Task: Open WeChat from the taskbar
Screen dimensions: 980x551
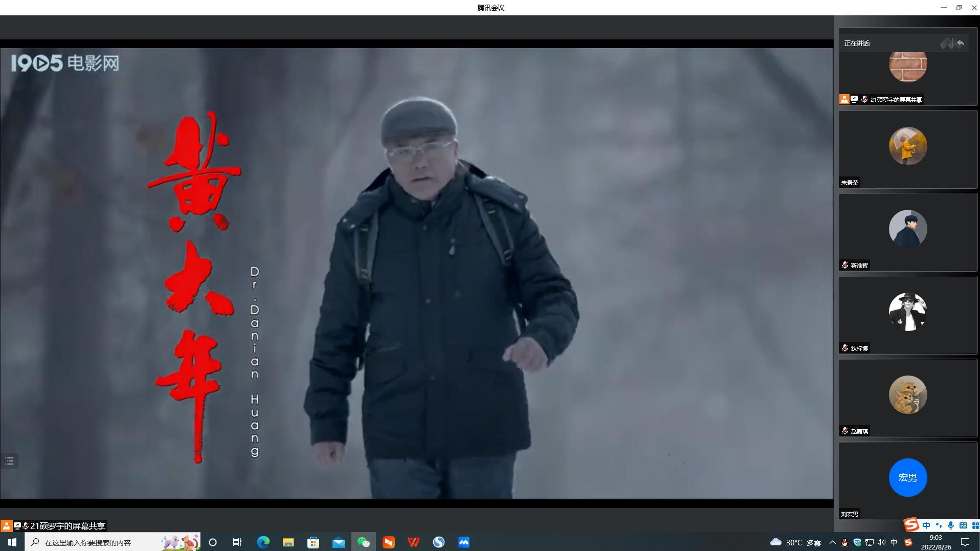Action: pyautogui.click(x=363, y=542)
